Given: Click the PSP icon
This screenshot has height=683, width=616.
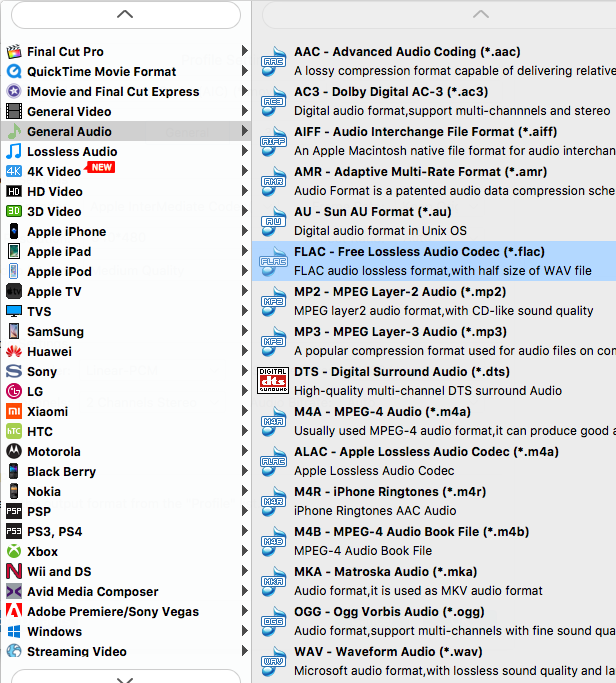Looking at the screenshot, I should coord(14,511).
